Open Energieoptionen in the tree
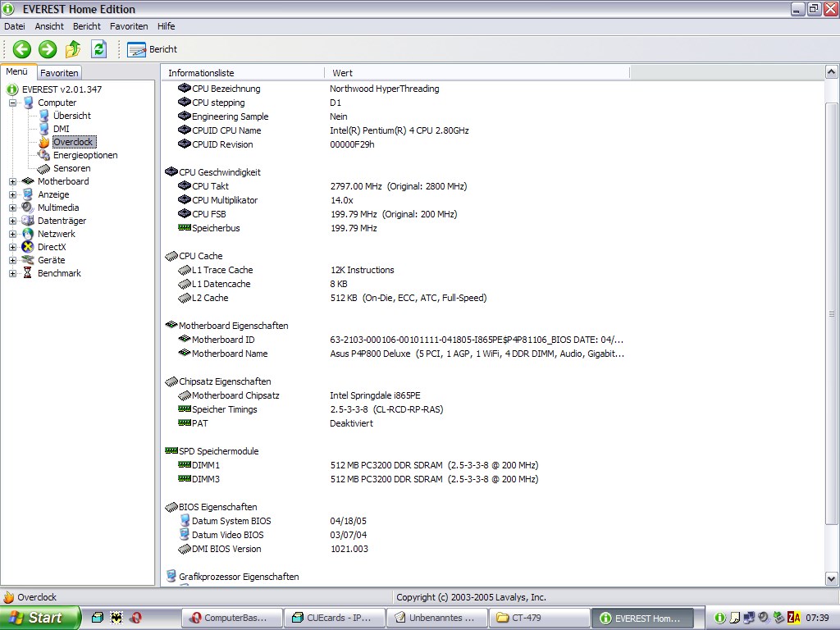840x630 pixels. click(x=85, y=155)
